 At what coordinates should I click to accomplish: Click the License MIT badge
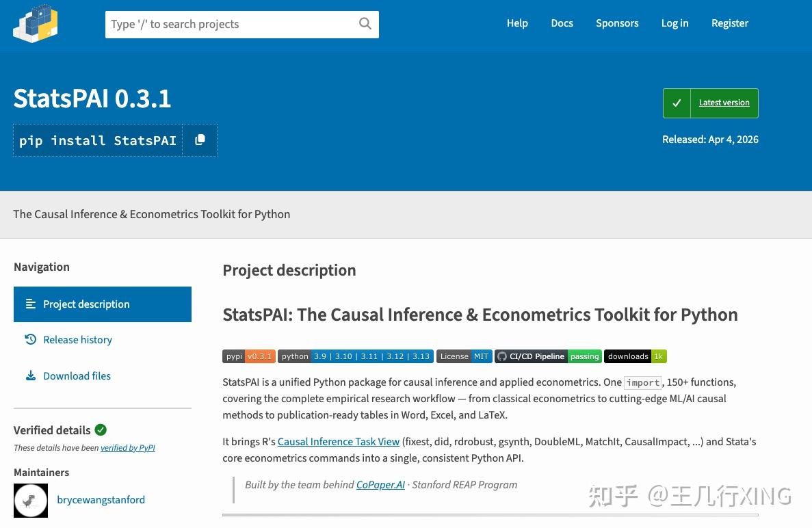pos(464,356)
